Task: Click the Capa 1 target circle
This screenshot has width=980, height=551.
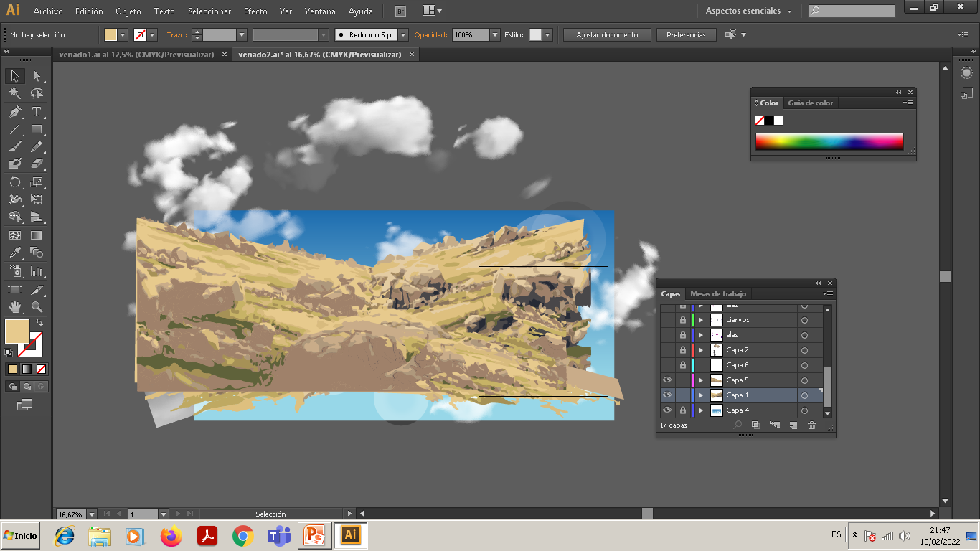Action: 804,395
